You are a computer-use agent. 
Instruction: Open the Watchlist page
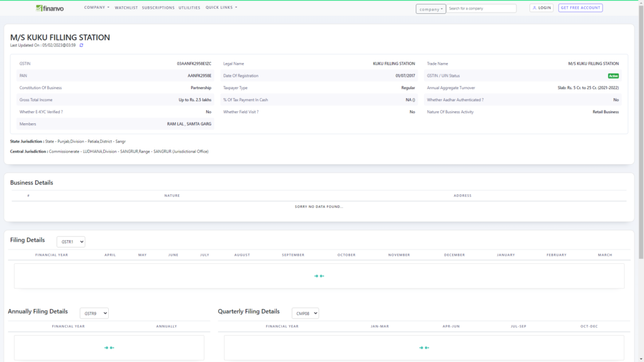[x=126, y=8]
